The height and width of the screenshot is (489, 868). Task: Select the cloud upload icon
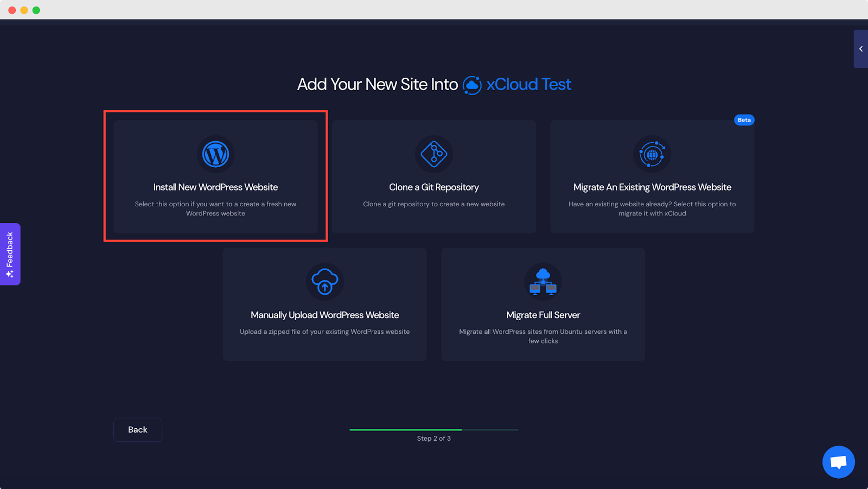pyautogui.click(x=324, y=282)
